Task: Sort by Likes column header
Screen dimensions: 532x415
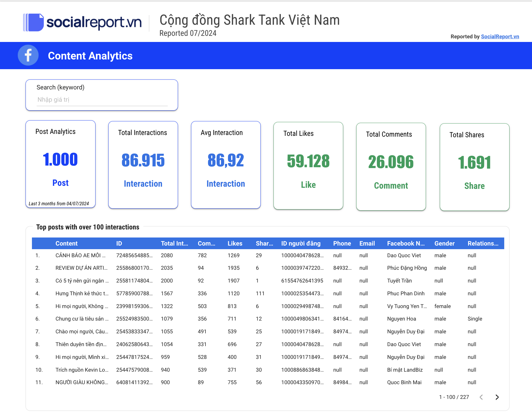Action: click(x=235, y=243)
